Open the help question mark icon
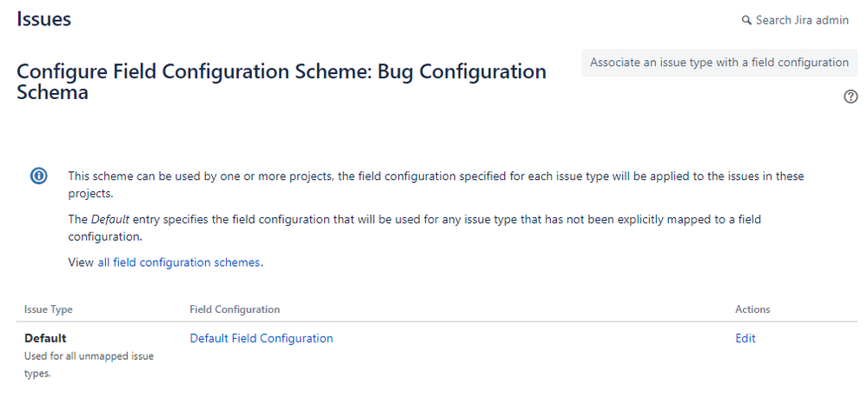 pyautogui.click(x=851, y=96)
